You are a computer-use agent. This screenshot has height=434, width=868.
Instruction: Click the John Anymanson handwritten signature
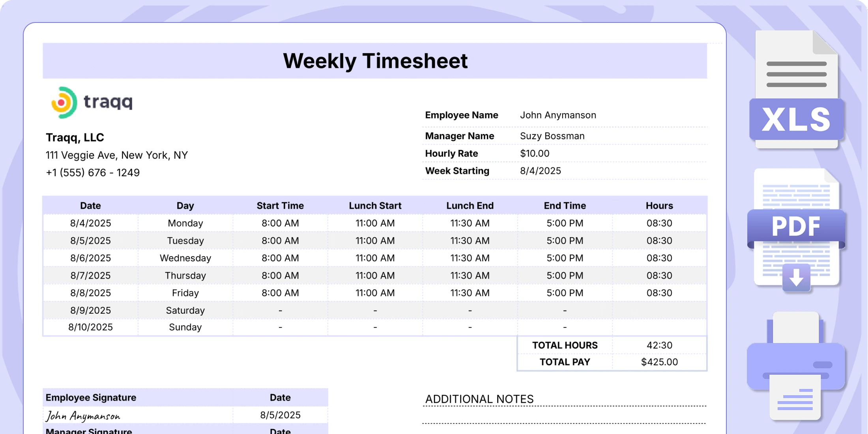pos(83,416)
